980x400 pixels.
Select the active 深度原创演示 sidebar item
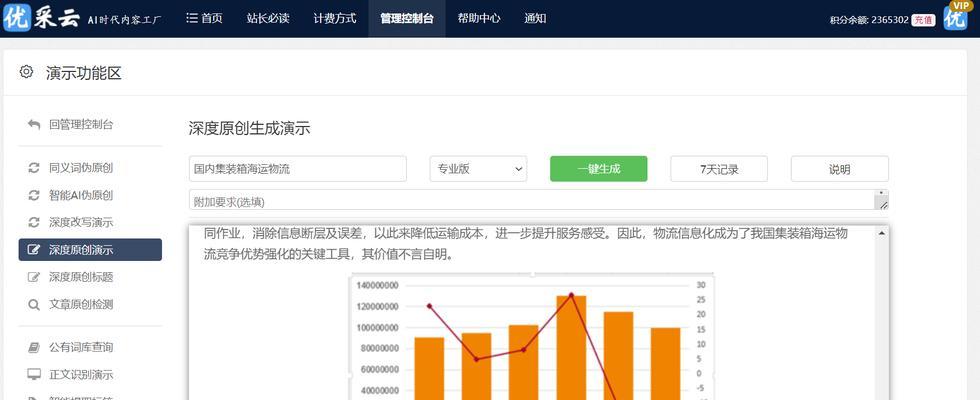(90, 250)
